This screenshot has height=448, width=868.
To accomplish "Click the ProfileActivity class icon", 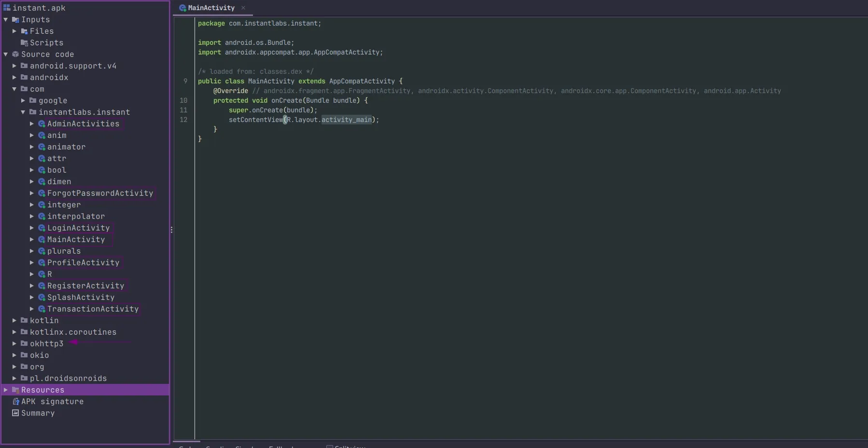I will click(x=42, y=263).
